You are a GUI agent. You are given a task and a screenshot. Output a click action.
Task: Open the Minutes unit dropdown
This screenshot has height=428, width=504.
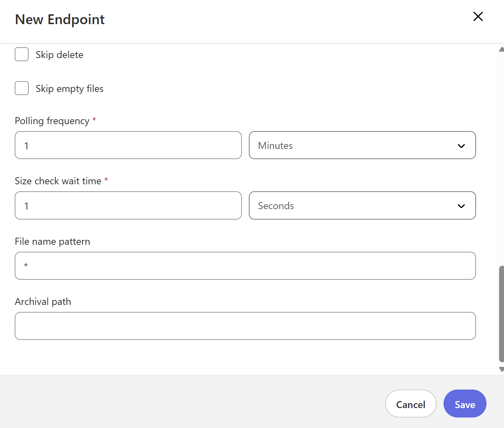click(362, 145)
